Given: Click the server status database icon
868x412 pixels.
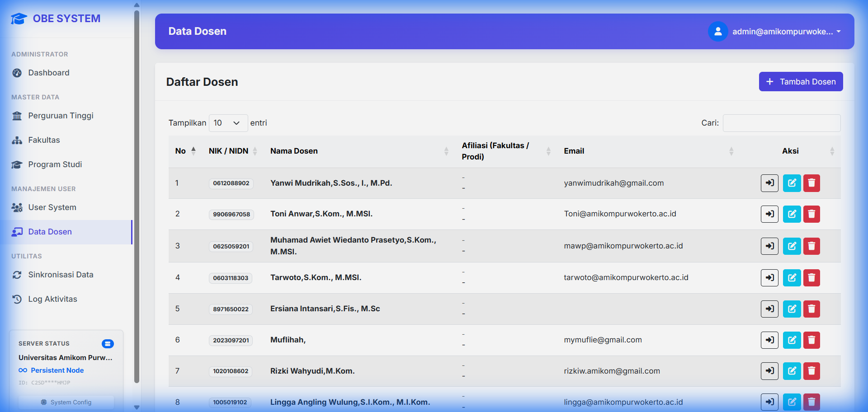Looking at the screenshot, I should point(108,344).
